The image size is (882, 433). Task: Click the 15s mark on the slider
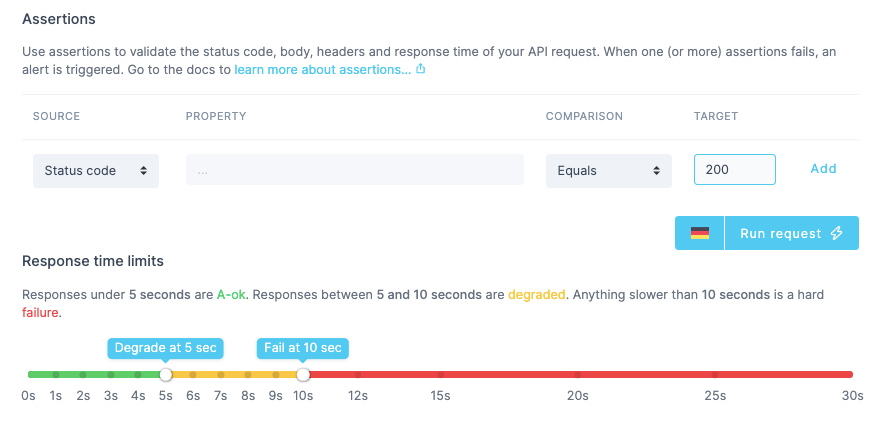pyautogui.click(x=440, y=374)
